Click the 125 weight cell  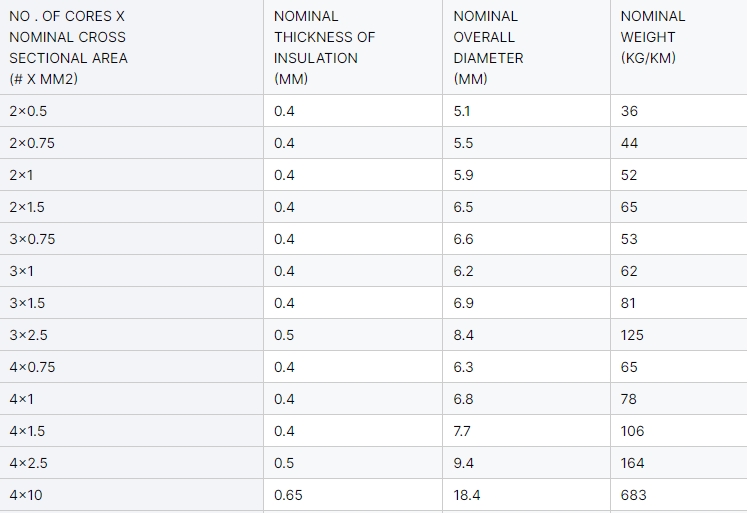point(679,335)
